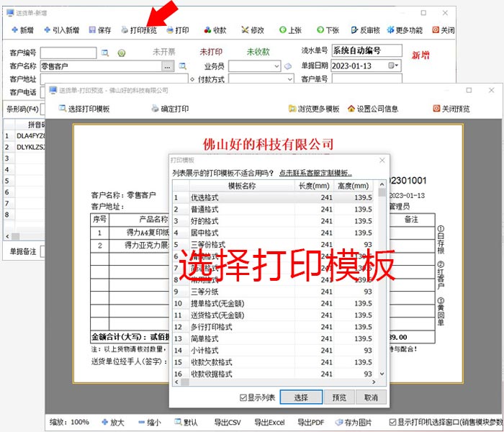Click the 修改 edit tool
This screenshot has height=432, width=504.
(253, 30)
